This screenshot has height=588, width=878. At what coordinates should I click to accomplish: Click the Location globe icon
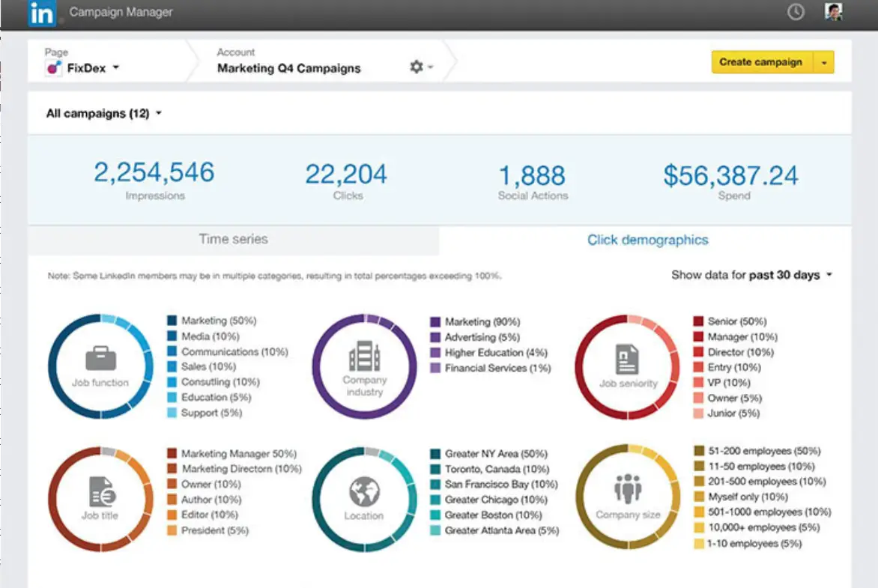point(364,493)
